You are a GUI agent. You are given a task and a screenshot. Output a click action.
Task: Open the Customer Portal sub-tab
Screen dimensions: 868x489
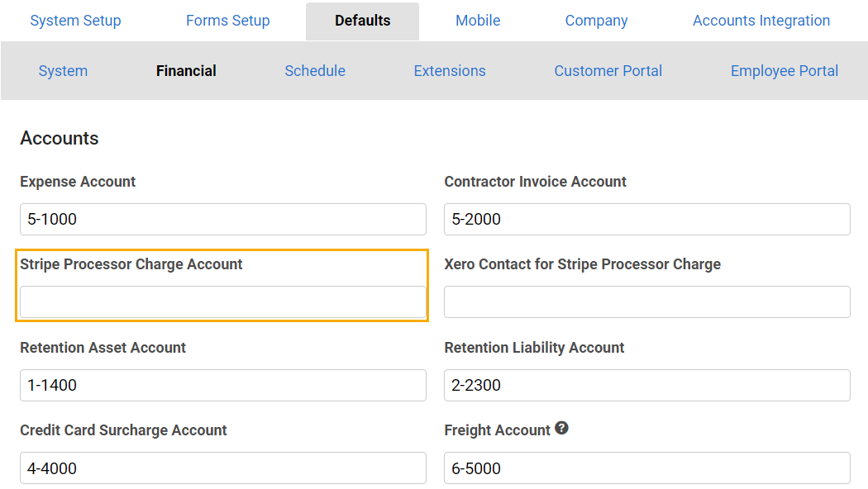tap(608, 71)
